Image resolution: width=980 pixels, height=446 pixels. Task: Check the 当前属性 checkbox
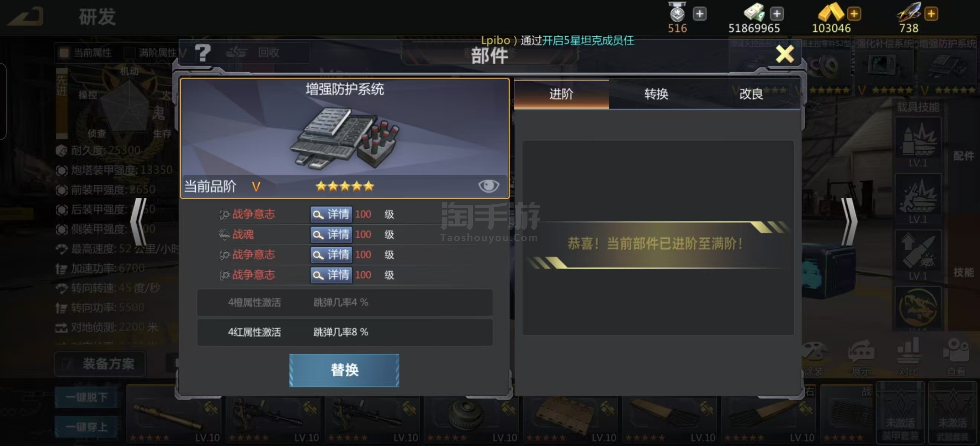pyautogui.click(x=64, y=52)
